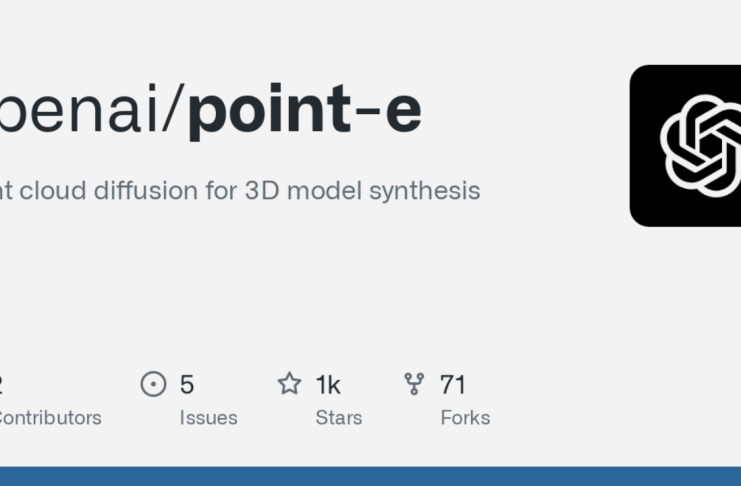Click the OpenAI logo avatar
This screenshot has height=486, width=741.
click(685, 146)
